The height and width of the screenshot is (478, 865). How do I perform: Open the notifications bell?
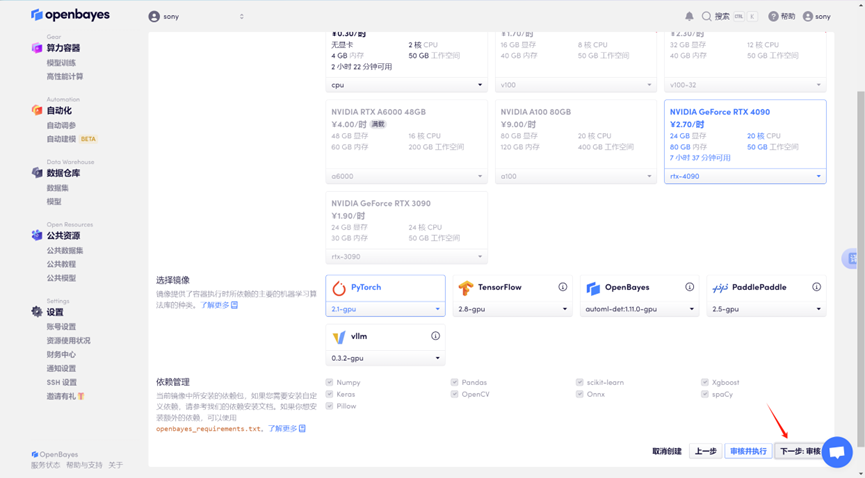[x=689, y=17]
